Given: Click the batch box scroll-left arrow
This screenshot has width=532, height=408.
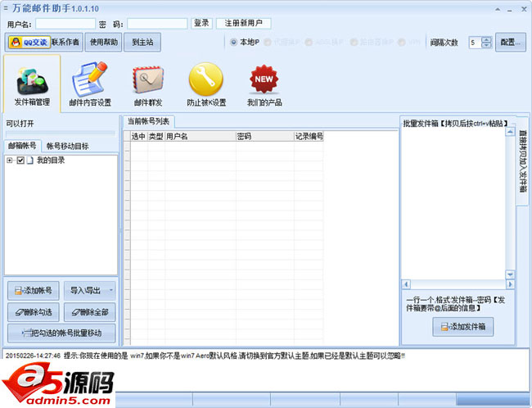Looking at the screenshot, I should (x=406, y=284).
